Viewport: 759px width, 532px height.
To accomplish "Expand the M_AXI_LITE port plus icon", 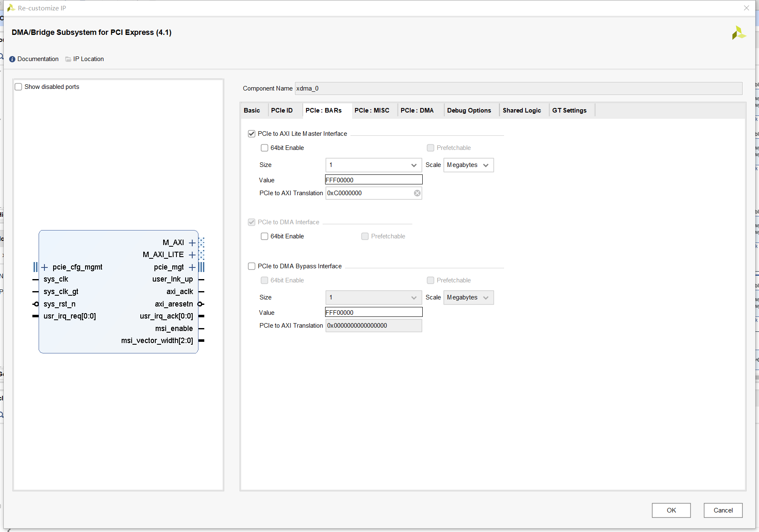I will click(x=192, y=255).
